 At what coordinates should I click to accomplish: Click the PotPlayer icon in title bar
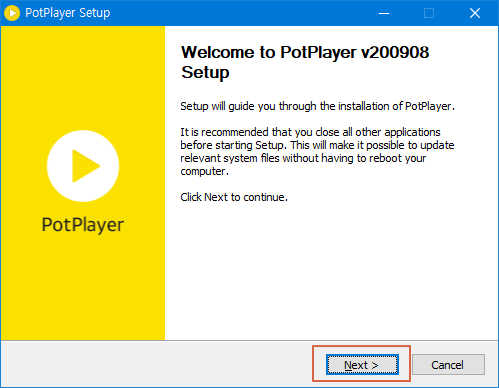point(12,13)
